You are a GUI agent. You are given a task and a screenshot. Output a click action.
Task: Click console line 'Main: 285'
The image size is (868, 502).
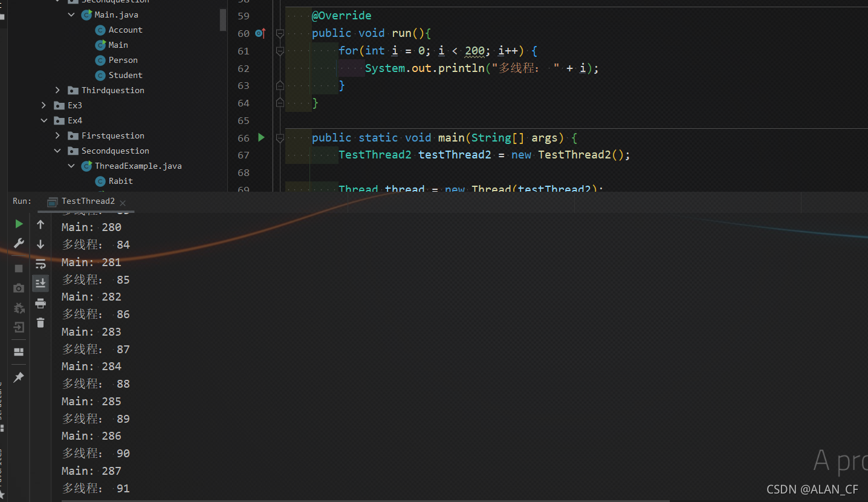point(91,402)
